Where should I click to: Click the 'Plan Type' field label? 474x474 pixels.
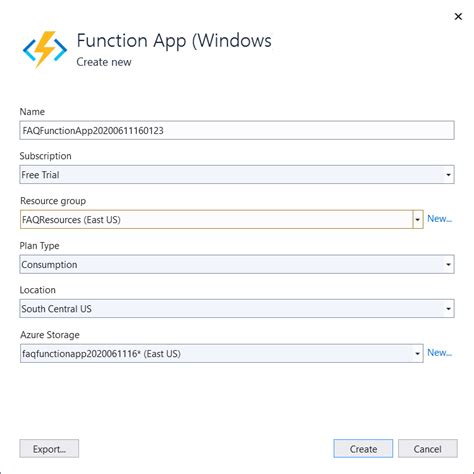coord(39,246)
